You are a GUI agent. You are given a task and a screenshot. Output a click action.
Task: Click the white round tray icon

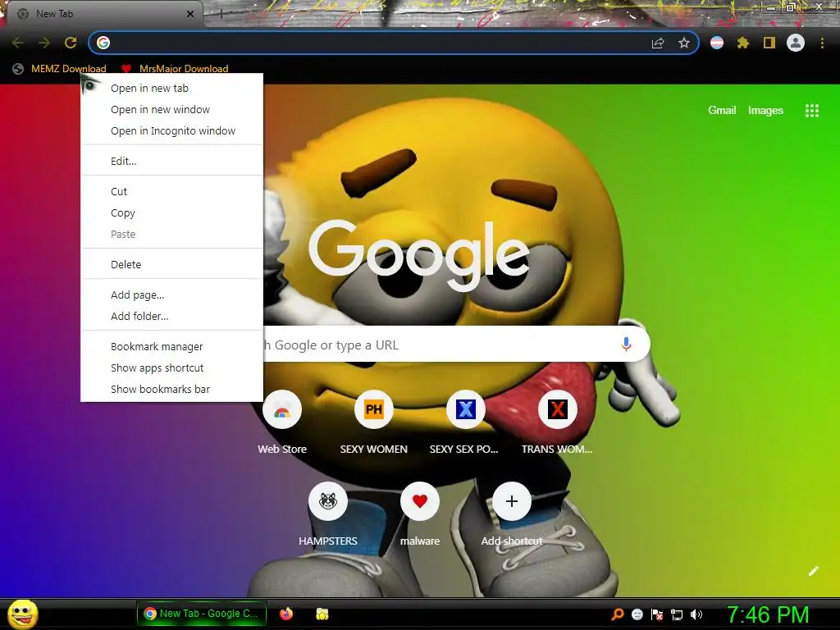point(637,614)
